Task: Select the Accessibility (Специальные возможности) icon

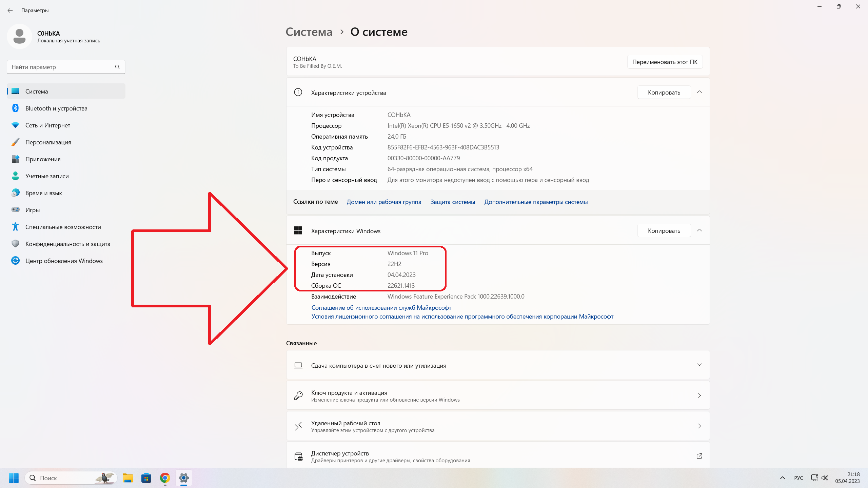Action: (x=15, y=227)
